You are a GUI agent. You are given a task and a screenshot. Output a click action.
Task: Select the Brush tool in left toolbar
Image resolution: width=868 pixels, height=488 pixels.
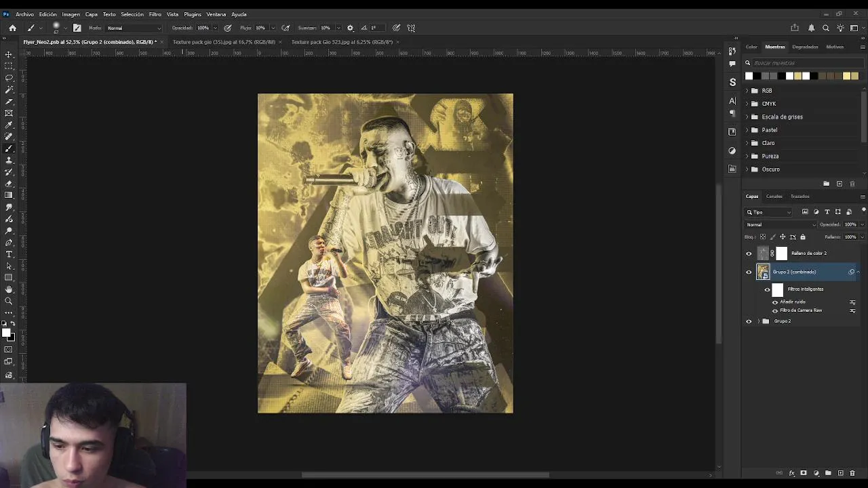9,148
